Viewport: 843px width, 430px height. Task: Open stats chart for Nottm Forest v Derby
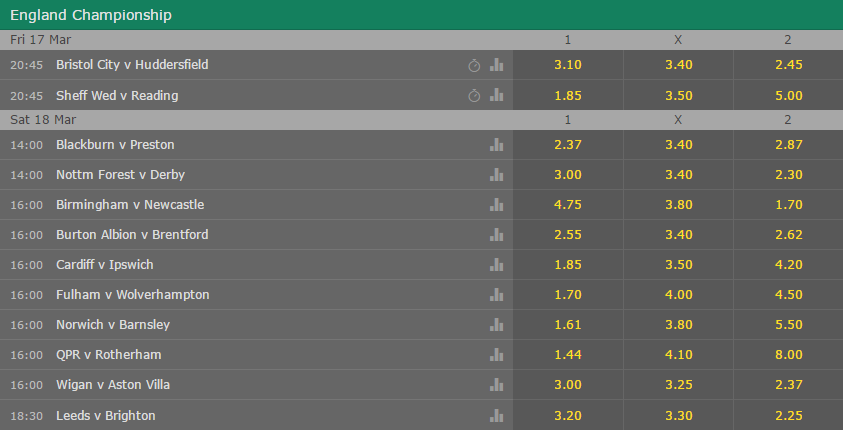pyautogui.click(x=497, y=175)
